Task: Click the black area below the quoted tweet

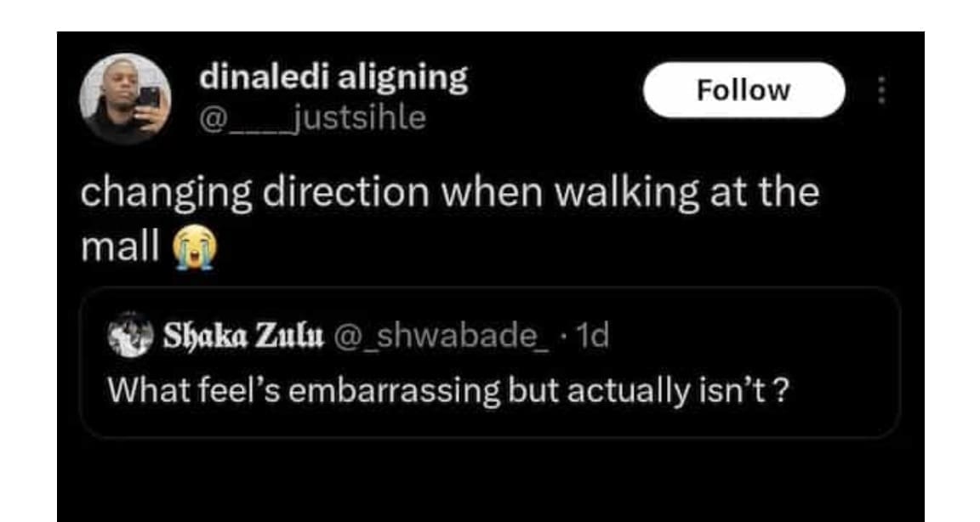Action: tap(490, 480)
